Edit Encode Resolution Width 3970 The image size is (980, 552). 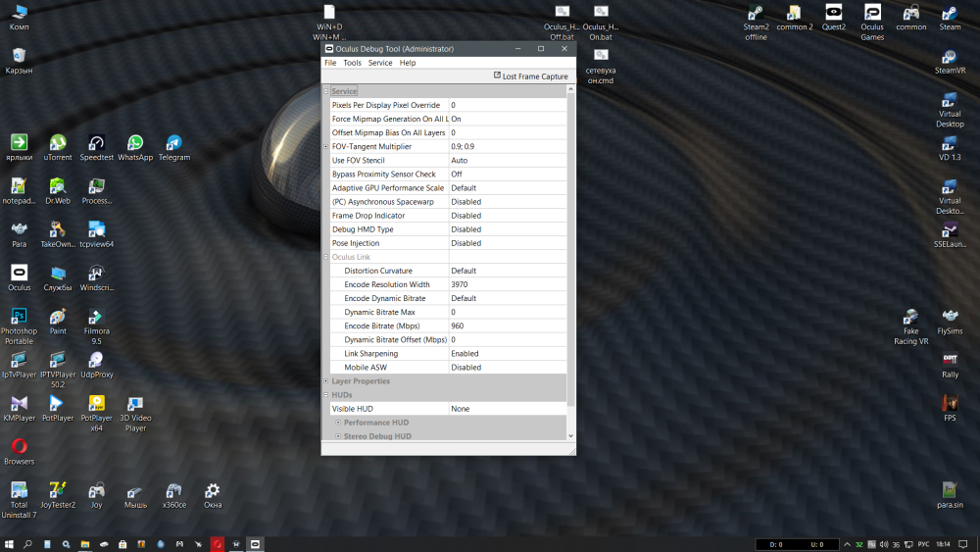[508, 284]
